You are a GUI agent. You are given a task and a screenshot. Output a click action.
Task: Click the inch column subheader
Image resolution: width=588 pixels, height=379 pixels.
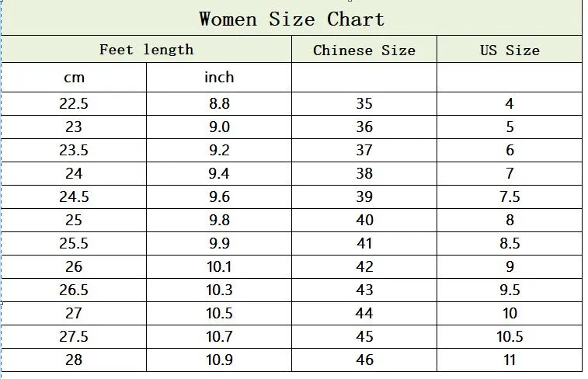pyautogui.click(x=219, y=77)
